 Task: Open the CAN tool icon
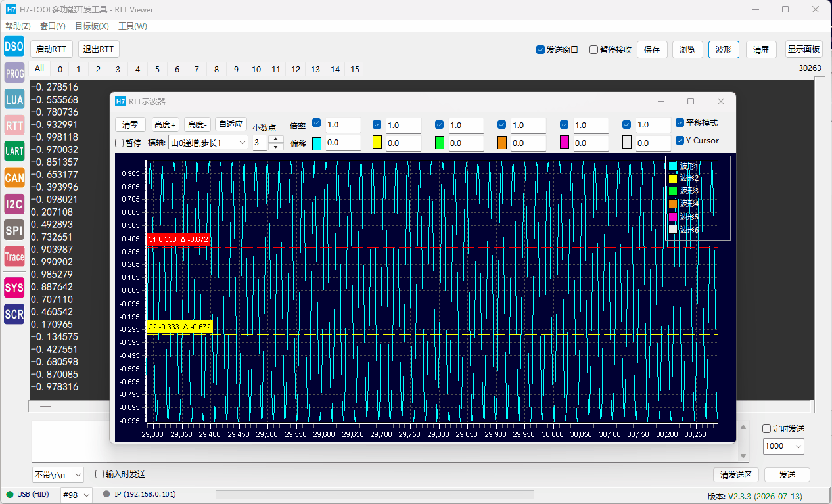tap(14, 177)
